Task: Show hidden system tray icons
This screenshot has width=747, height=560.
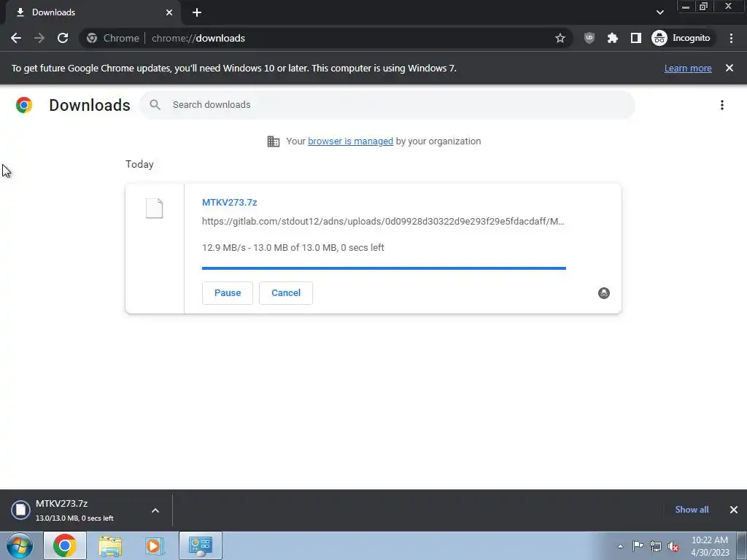Action: 620,546
